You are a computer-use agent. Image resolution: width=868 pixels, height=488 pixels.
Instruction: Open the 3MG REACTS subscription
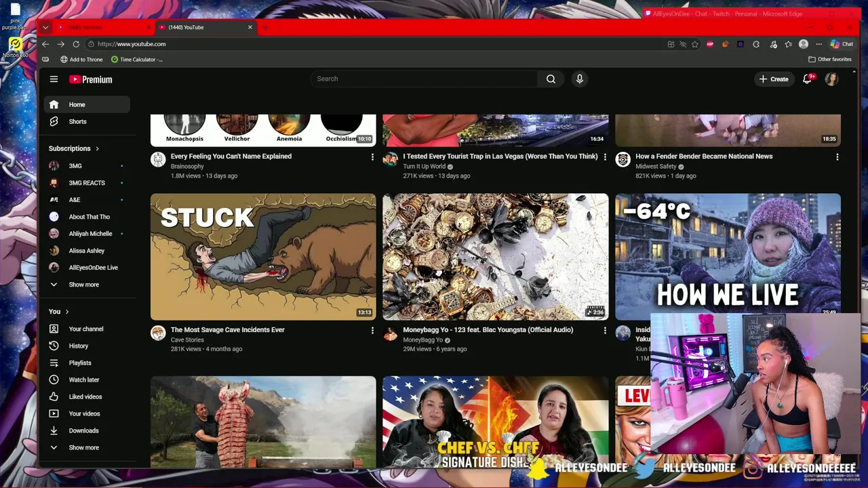click(87, 182)
